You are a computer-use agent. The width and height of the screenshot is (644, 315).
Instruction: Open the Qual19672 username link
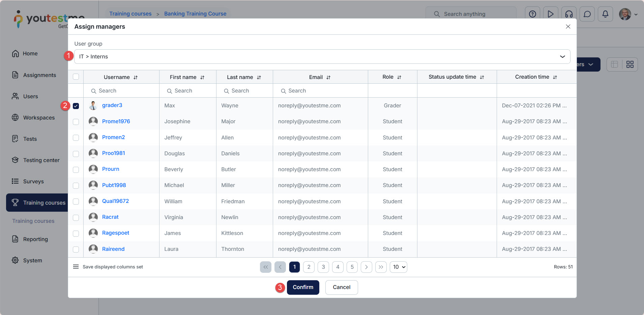coord(115,201)
